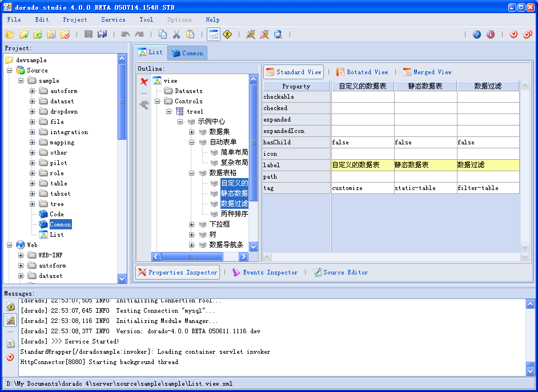Click the hasChild property row header
The width and height of the screenshot is (538, 392).
[296, 142]
